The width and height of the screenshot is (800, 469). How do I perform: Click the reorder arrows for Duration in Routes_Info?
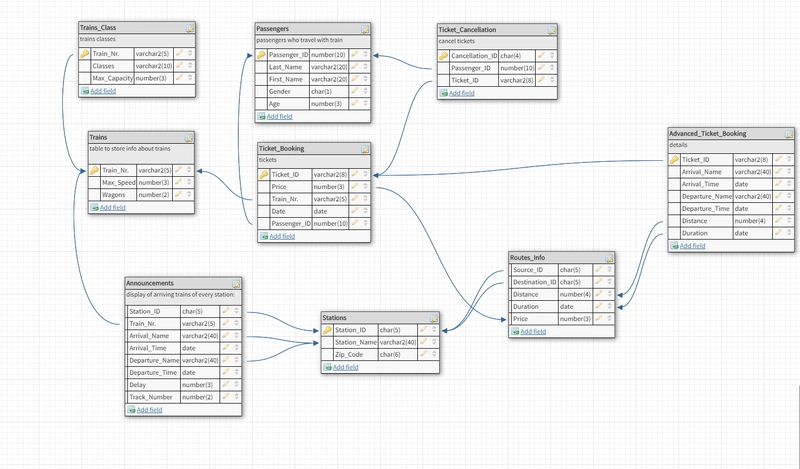(609, 306)
